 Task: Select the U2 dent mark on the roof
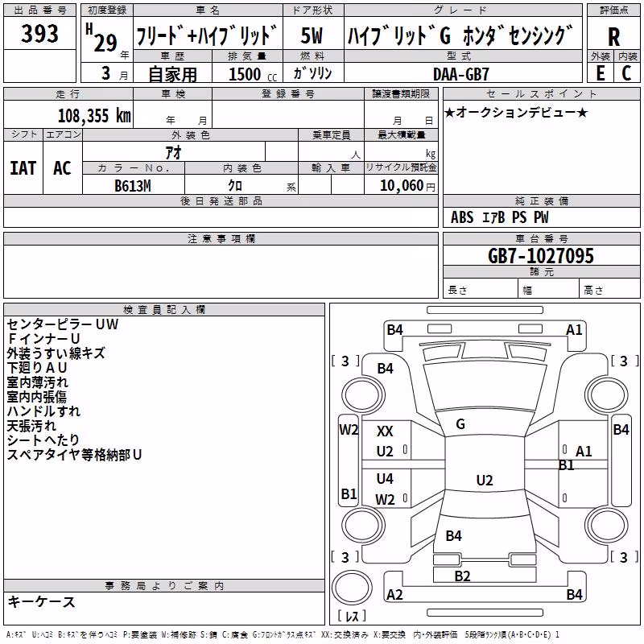coord(485,480)
